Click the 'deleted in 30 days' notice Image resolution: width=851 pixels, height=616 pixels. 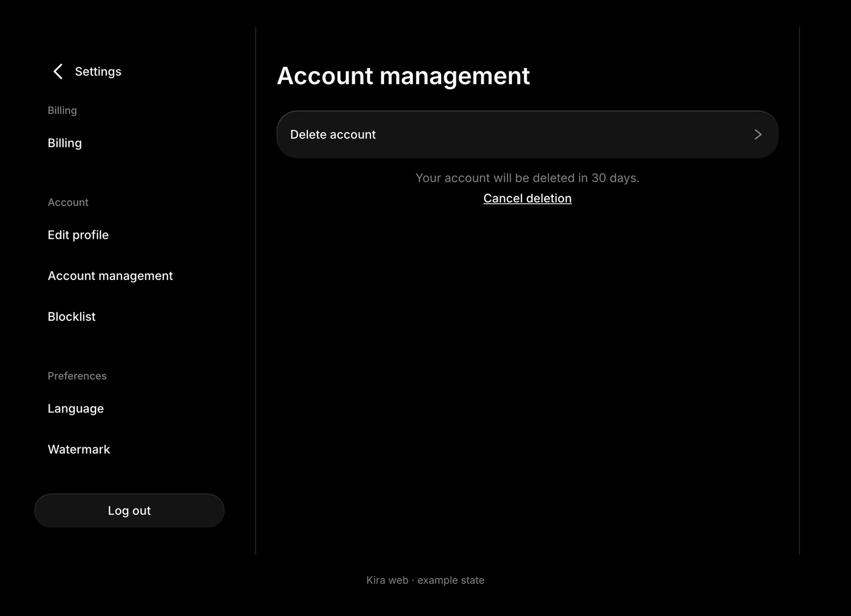(x=528, y=178)
